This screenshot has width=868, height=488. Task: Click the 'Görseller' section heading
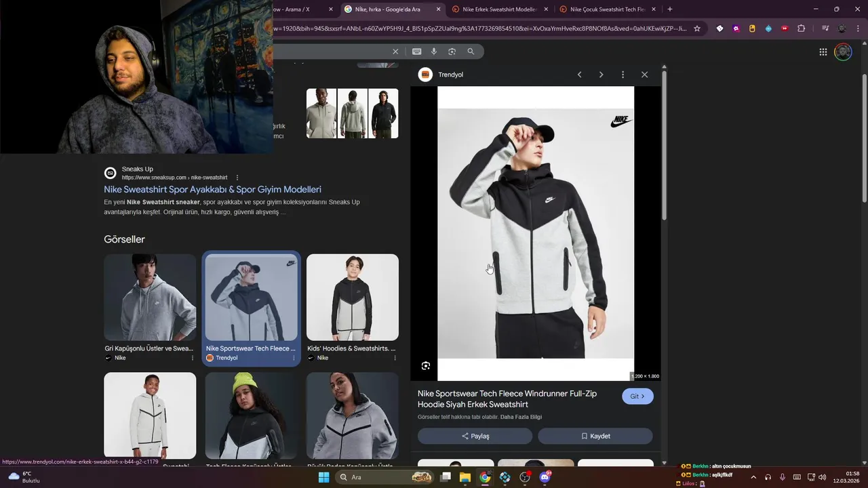(124, 239)
